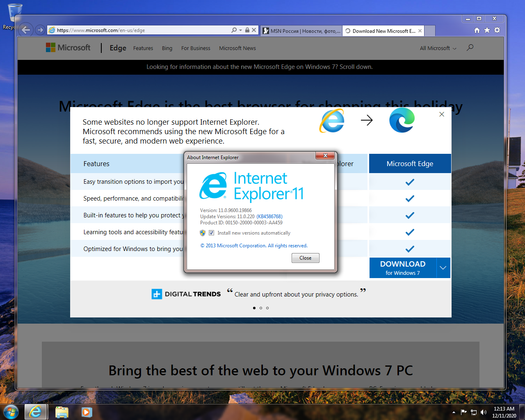The width and height of the screenshot is (525, 420).
Task: Open the Bing menu item
Action: point(167,48)
